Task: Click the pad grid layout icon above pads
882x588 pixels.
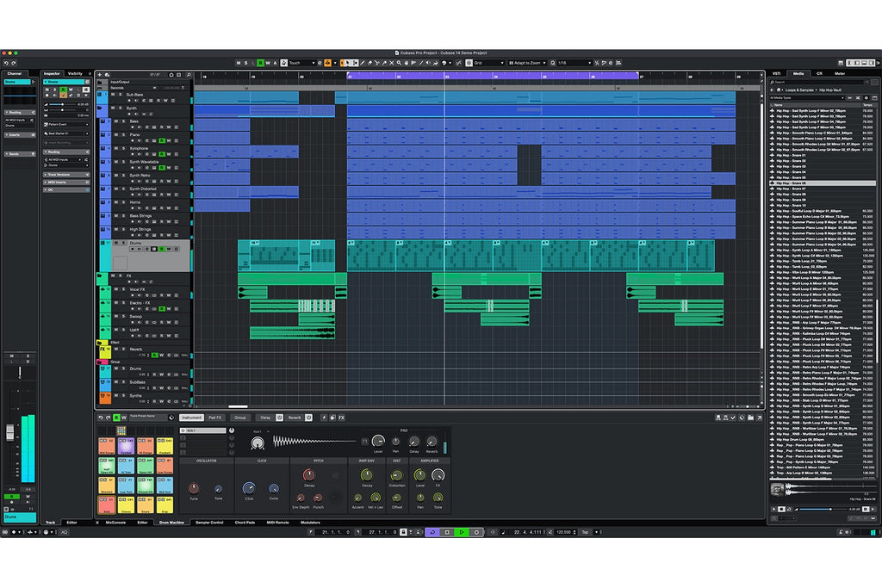Action: pyautogui.click(x=121, y=430)
